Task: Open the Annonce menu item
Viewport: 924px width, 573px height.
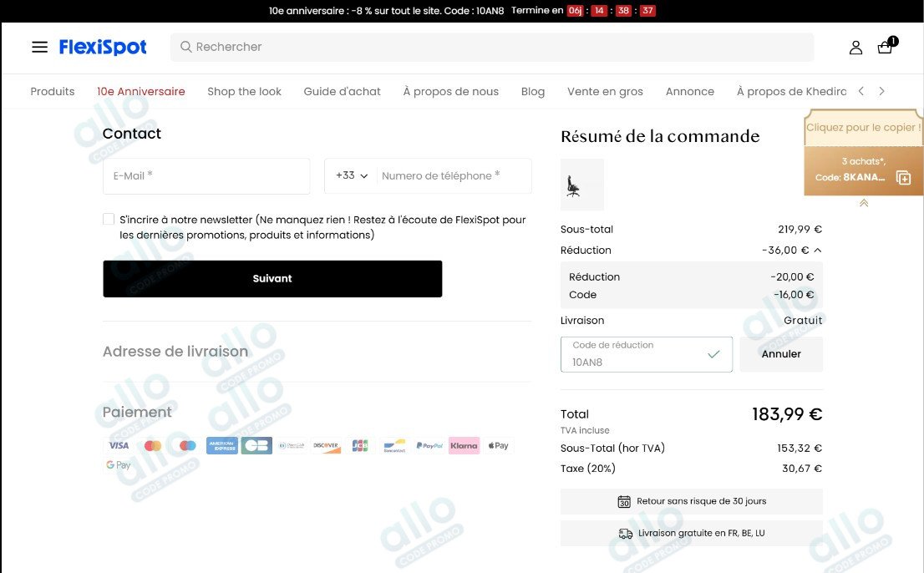Action: [689, 91]
